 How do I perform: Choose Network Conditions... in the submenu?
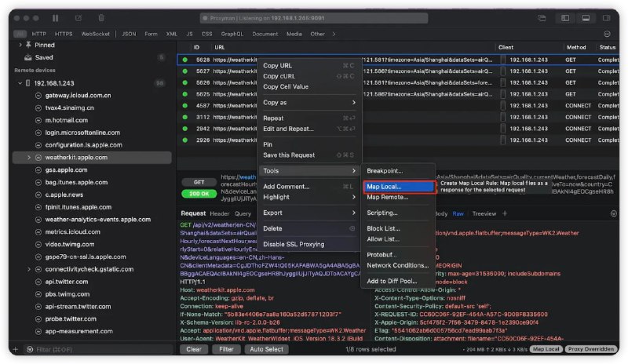click(x=399, y=265)
